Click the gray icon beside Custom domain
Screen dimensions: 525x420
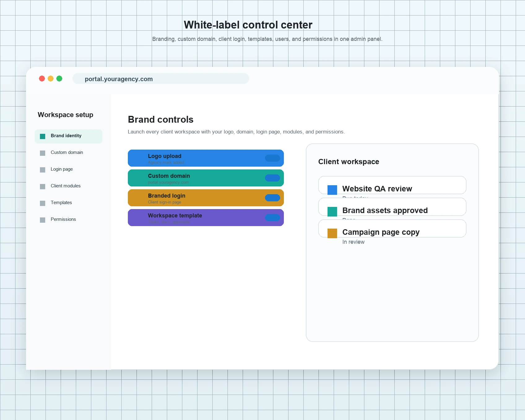[43, 153]
